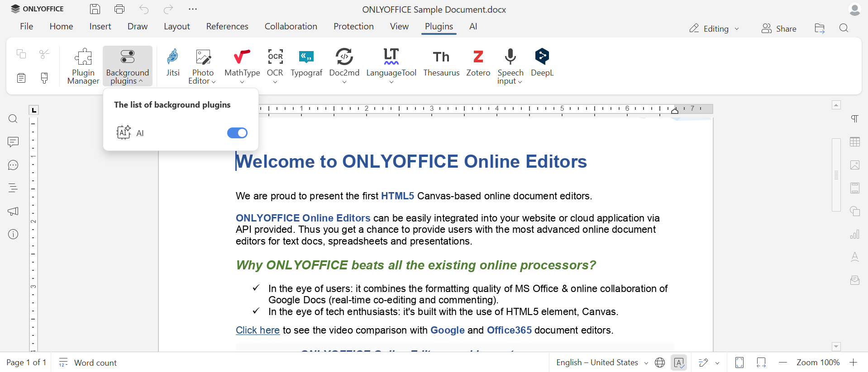This screenshot has width=868, height=372.
Task: Open chart settings in right sidebar
Action: tap(855, 234)
